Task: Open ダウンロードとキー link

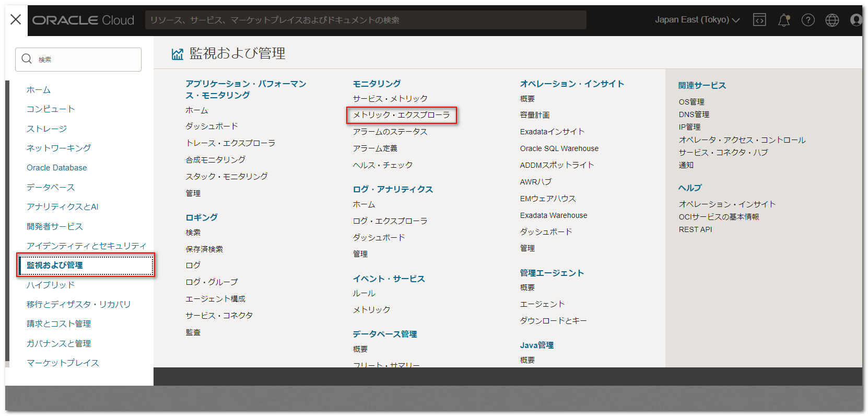Action: point(554,321)
